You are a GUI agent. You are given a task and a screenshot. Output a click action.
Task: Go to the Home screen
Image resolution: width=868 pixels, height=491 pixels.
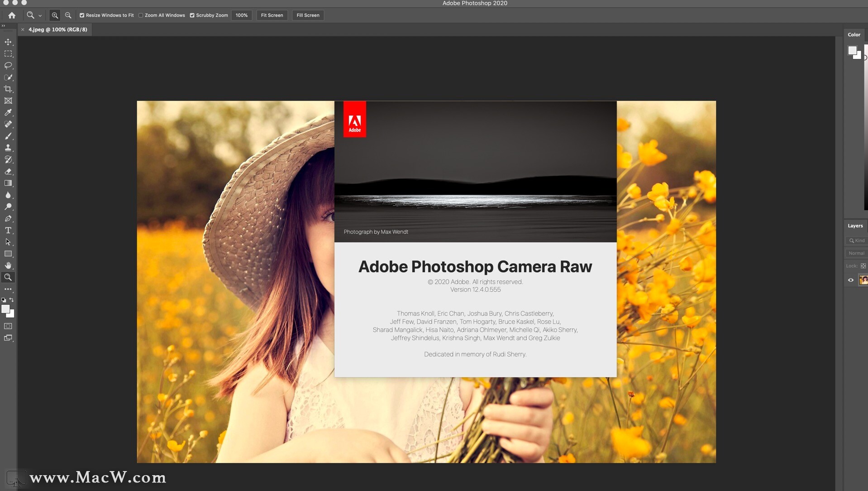12,15
